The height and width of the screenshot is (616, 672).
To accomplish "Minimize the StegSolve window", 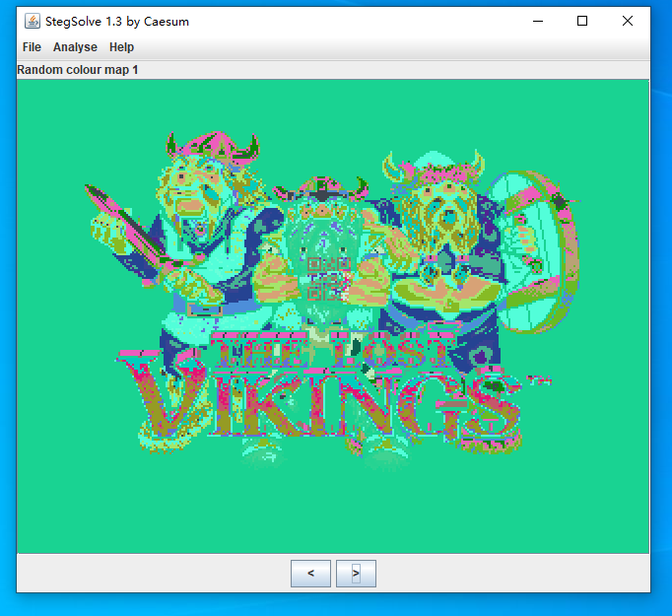I will point(538,21).
